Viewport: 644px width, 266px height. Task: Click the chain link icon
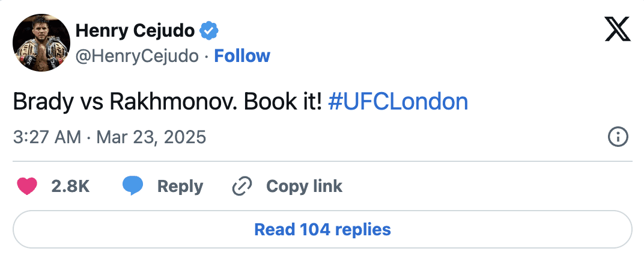coord(242,186)
